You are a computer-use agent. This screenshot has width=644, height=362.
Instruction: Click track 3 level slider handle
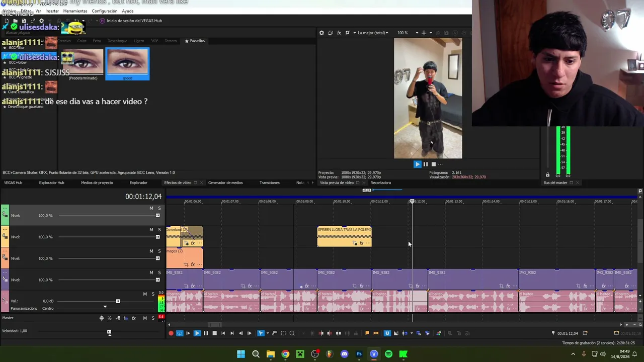[157, 216]
